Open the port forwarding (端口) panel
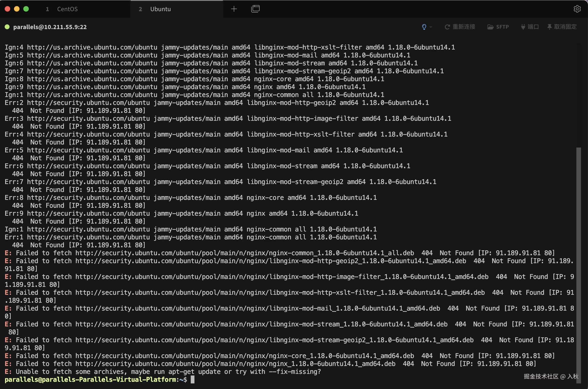588x389 pixels. point(530,27)
